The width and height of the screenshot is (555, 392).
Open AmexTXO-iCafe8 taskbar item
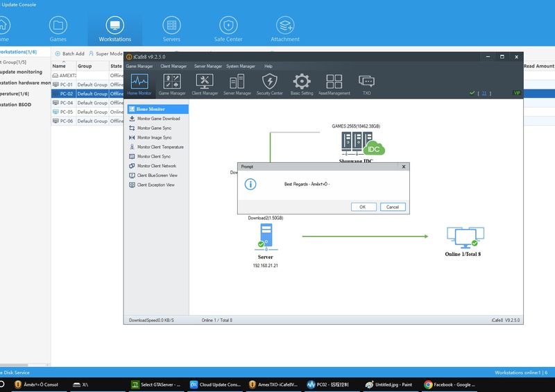(273, 384)
